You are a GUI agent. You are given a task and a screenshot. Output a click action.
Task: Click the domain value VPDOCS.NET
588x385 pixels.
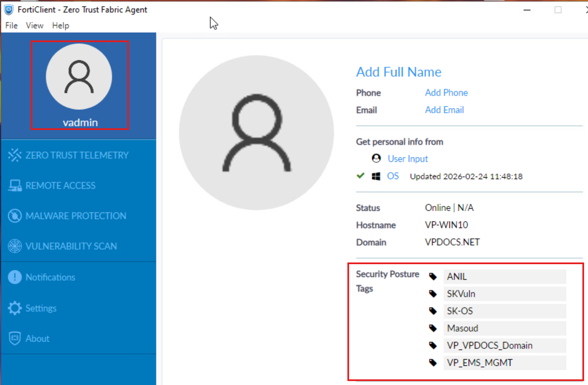coord(452,242)
